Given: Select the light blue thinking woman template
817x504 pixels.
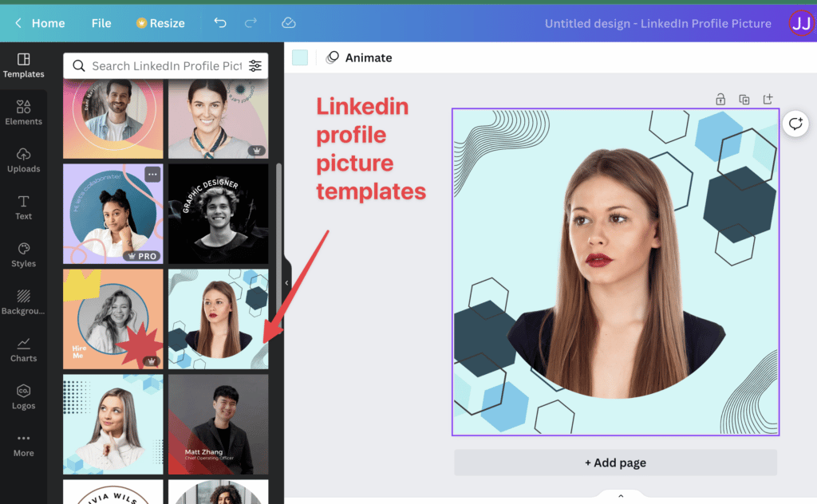Looking at the screenshot, I should coord(113,424).
